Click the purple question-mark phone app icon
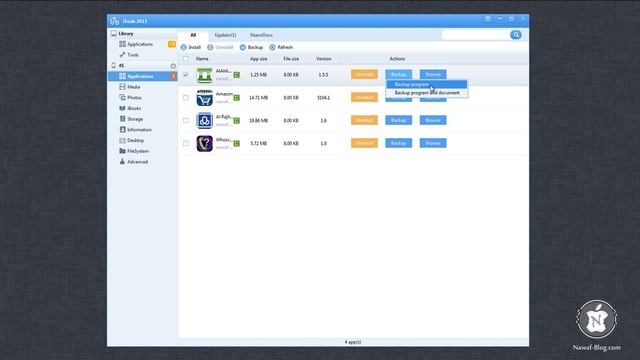Image resolution: width=640 pixels, height=360 pixels. tap(204, 144)
